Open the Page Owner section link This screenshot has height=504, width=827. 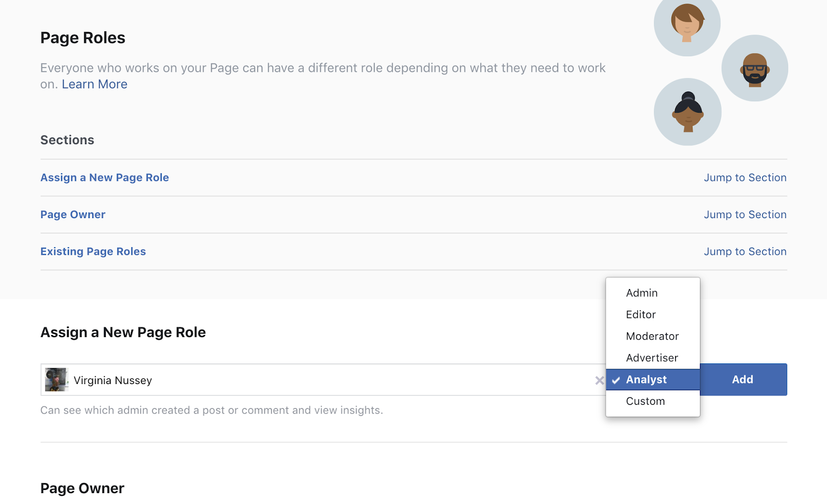pos(73,215)
